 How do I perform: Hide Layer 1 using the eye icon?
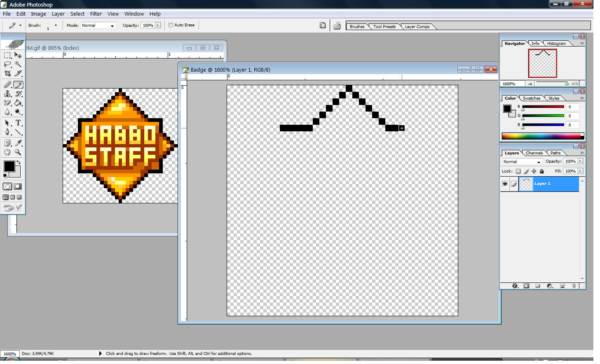(x=505, y=184)
